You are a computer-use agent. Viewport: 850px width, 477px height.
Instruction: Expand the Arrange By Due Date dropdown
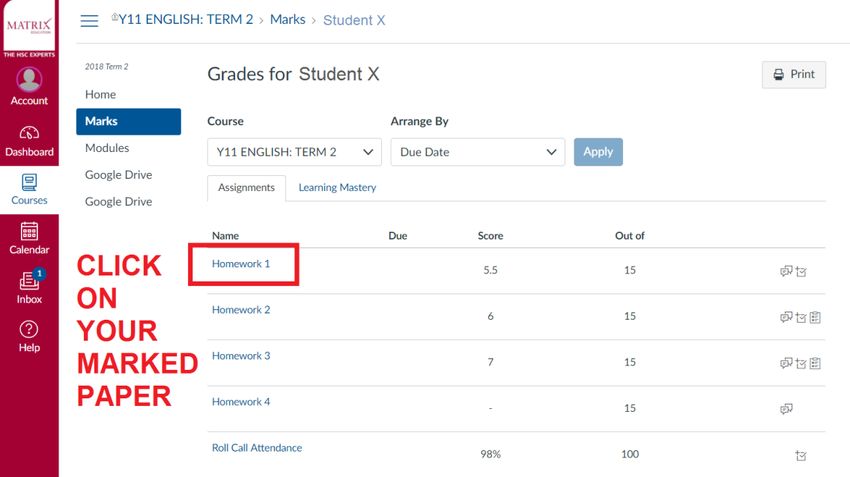click(478, 152)
